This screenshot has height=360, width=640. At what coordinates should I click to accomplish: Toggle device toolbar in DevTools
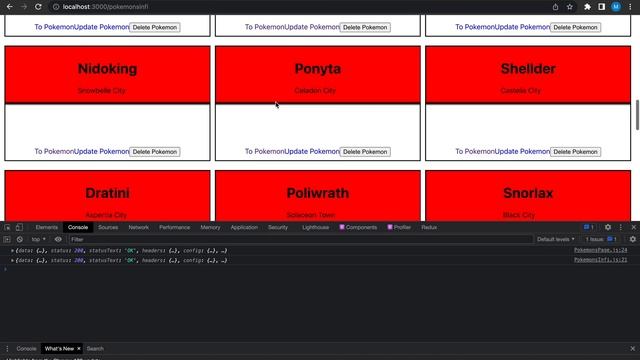coord(19,227)
